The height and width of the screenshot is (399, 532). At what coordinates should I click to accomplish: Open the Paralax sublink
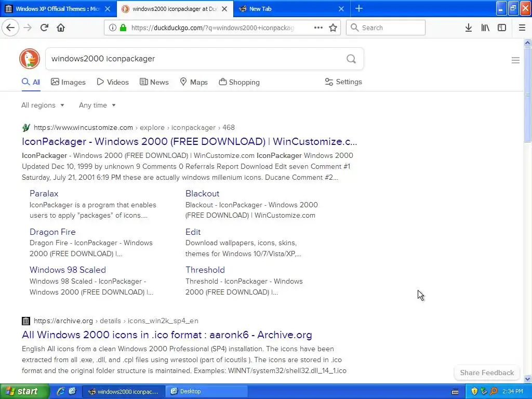[x=44, y=193]
